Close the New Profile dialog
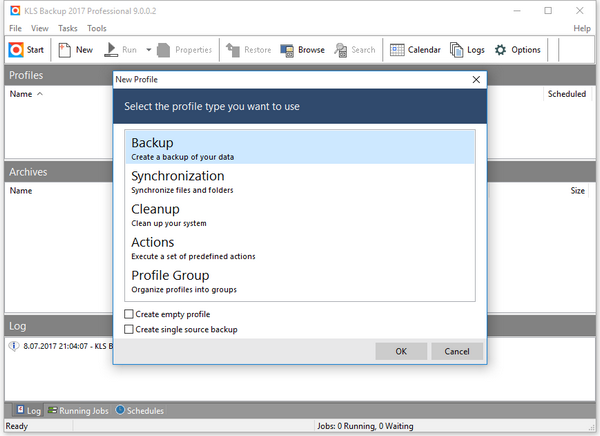Image resolution: width=600 pixels, height=436 pixels. 476,78
